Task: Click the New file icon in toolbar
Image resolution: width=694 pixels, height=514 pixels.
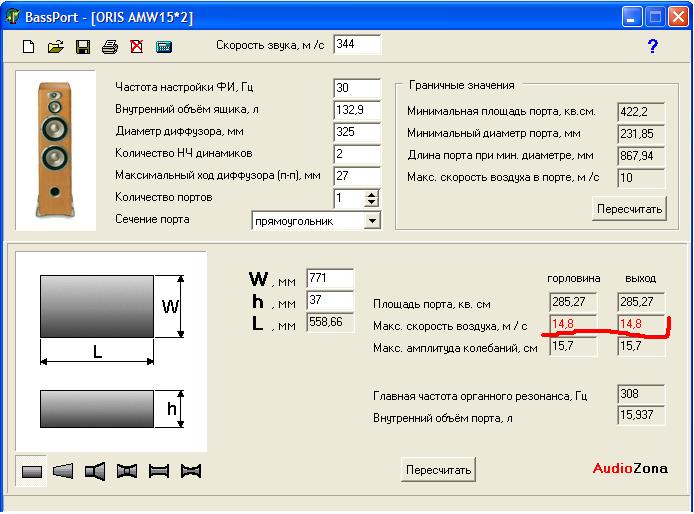Action: point(29,46)
